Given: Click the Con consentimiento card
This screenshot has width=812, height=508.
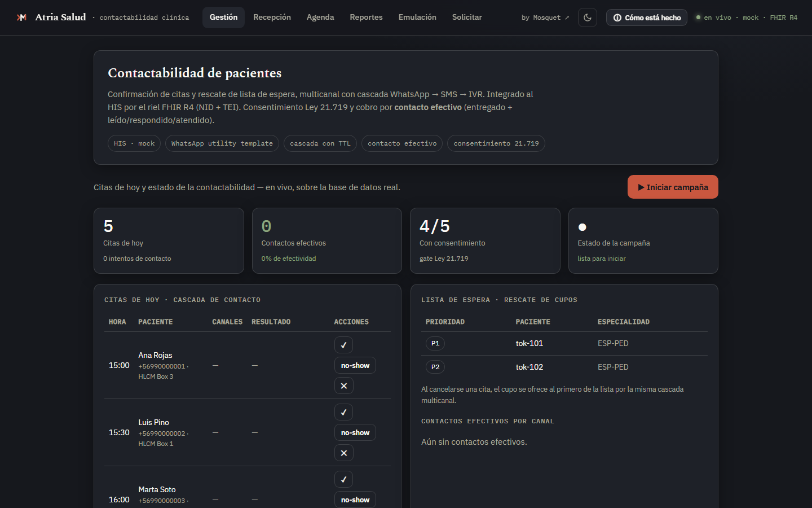Looking at the screenshot, I should click(485, 240).
